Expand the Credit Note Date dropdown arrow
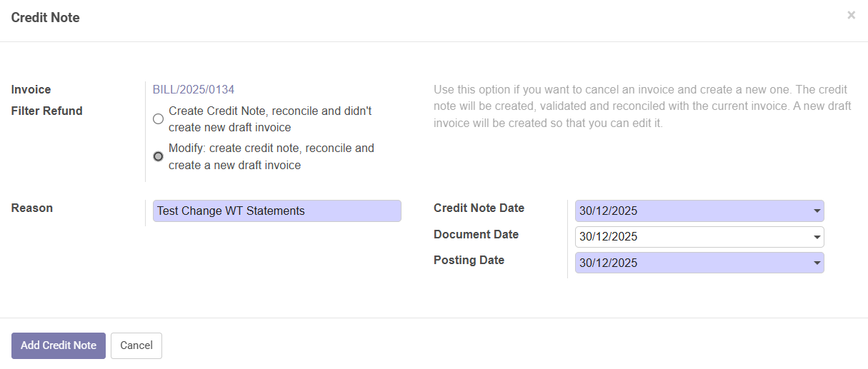 (x=817, y=211)
